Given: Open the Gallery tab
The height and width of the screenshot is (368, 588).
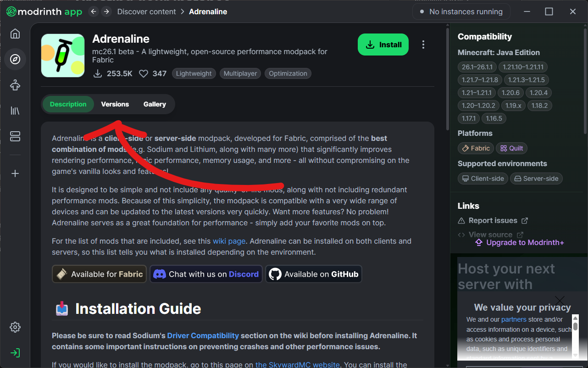Looking at the screenshot, I should (155, 104).
